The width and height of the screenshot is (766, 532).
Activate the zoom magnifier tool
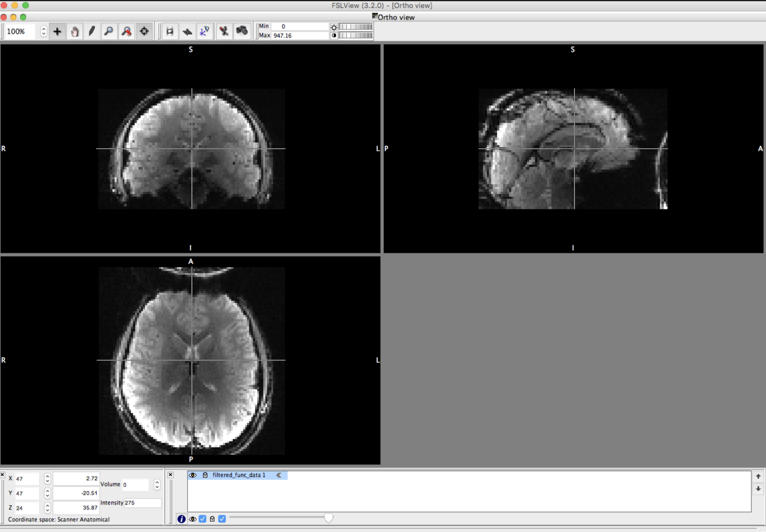[109, 31]
